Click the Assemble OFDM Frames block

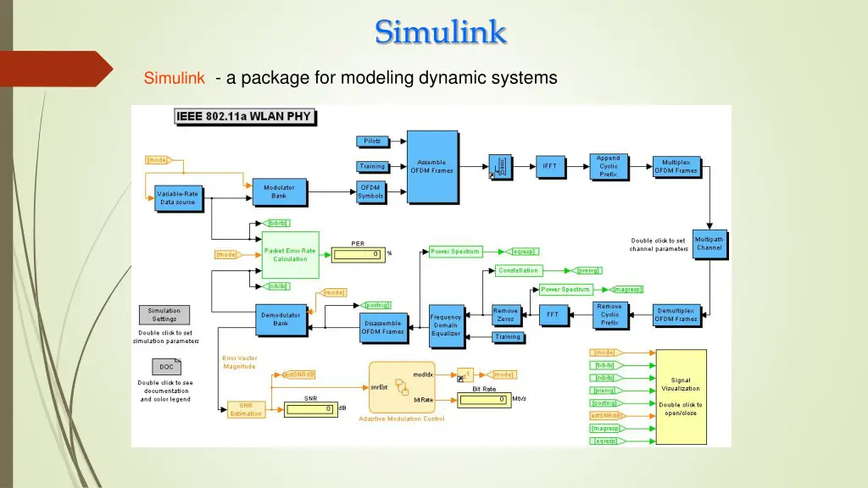[x=431, y=166]
